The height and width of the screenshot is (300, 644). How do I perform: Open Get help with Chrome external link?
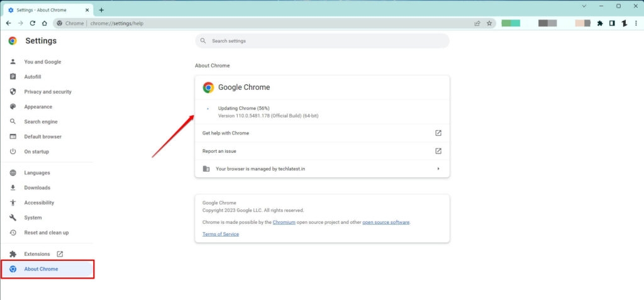coord(438,133)
